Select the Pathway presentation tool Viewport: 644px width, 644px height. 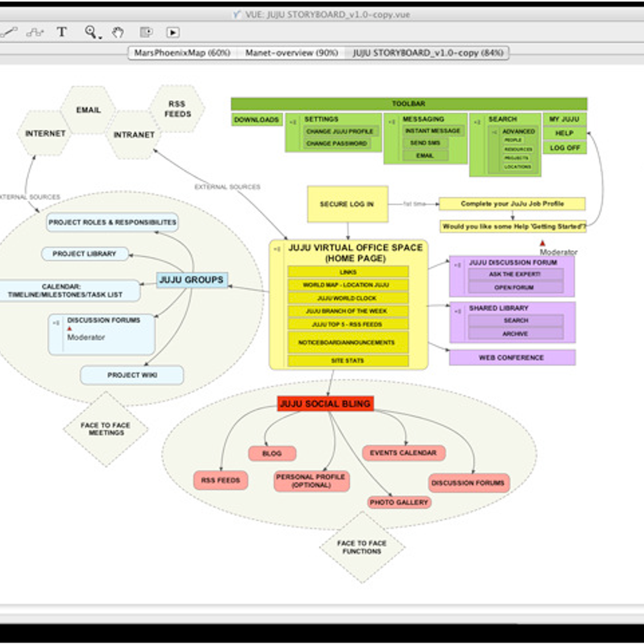click(146, 32)
